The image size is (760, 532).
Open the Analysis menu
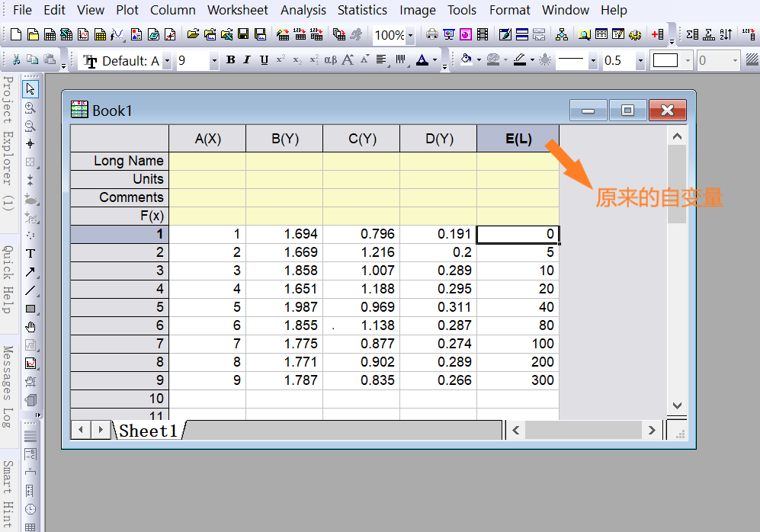[303, 10]
